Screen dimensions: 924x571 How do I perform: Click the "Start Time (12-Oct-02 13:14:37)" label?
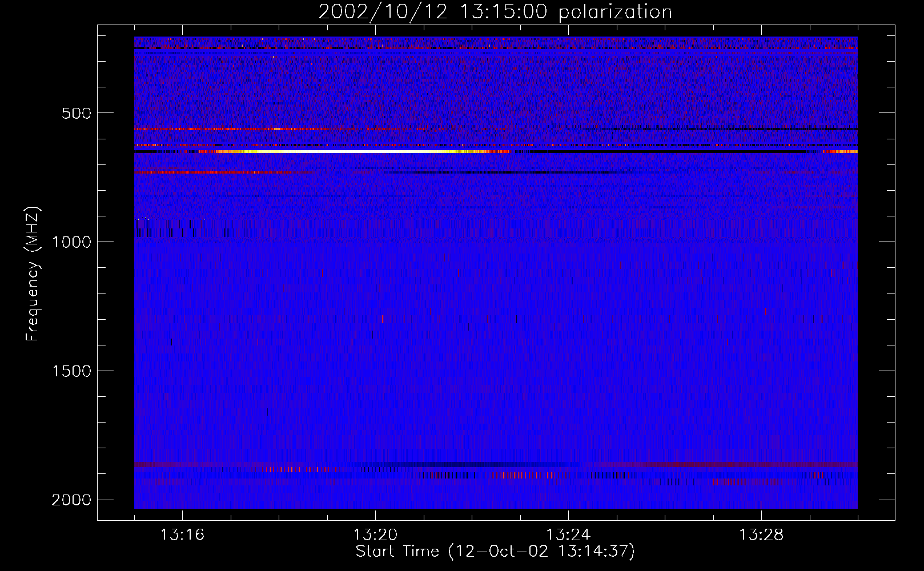tap(495, 552)
